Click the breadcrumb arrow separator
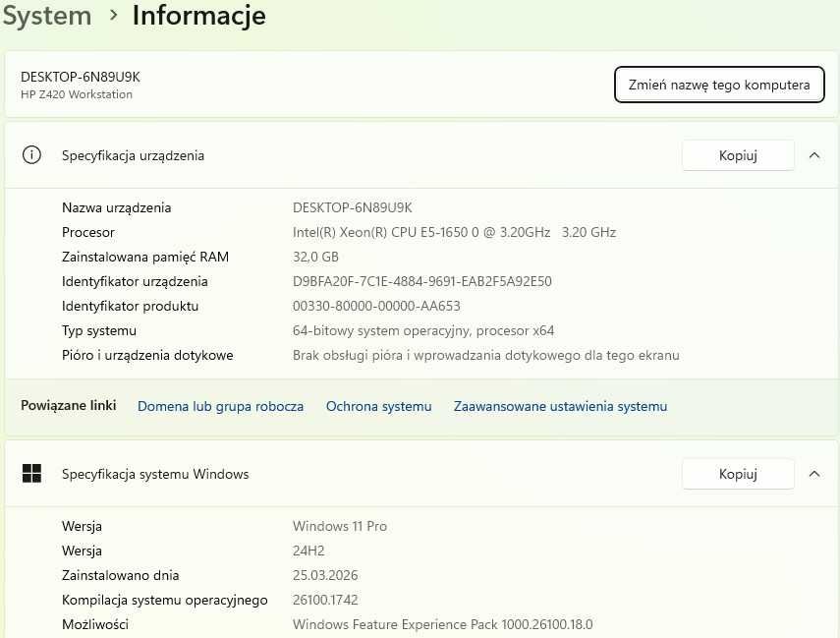 pyautogui.click(x=113, y=15)
